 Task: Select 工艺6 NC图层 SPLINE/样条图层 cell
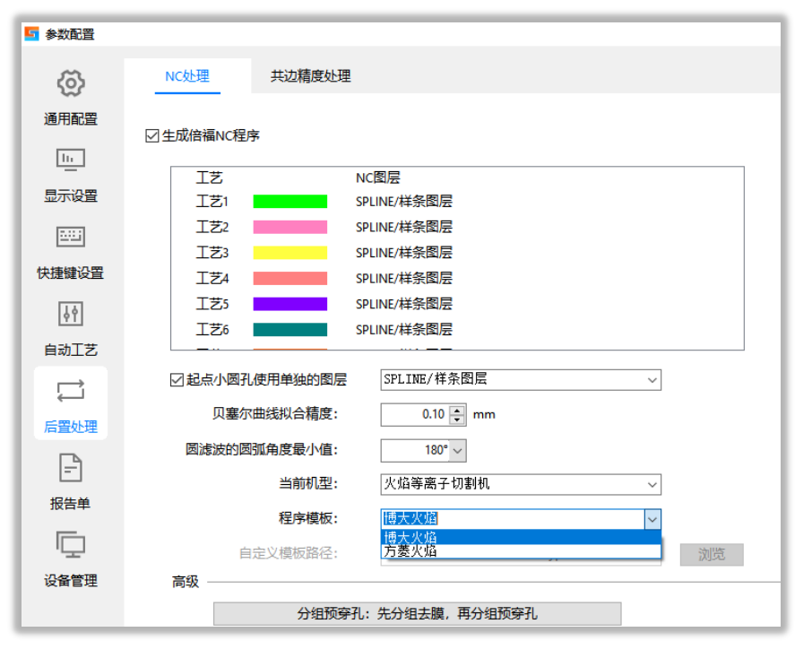pyautogui.click(x=404, y=330)
